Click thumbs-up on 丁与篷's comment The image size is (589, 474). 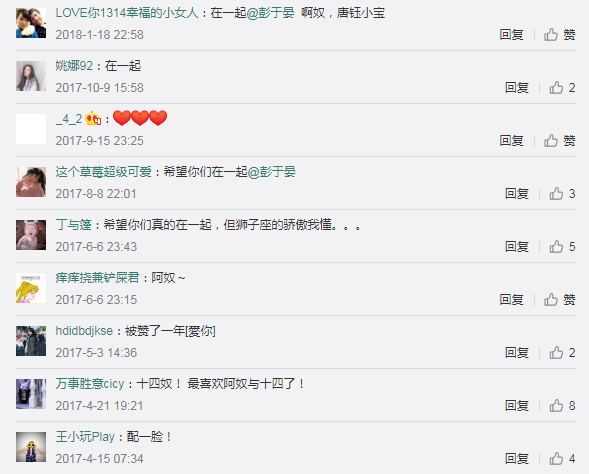[562, 246]
